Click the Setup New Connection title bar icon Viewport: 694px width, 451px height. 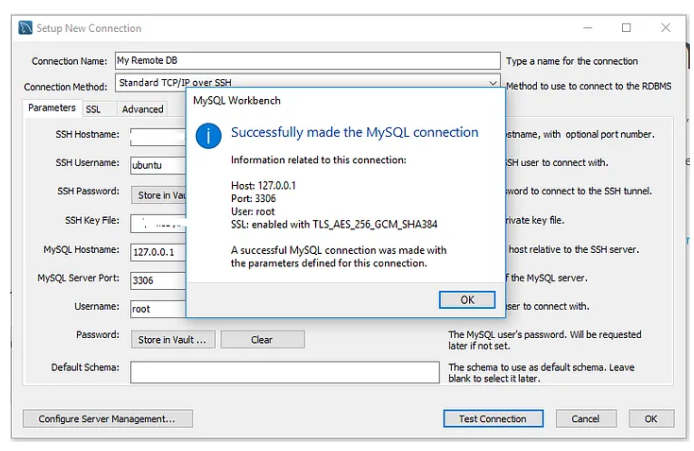tap(26, 28)
